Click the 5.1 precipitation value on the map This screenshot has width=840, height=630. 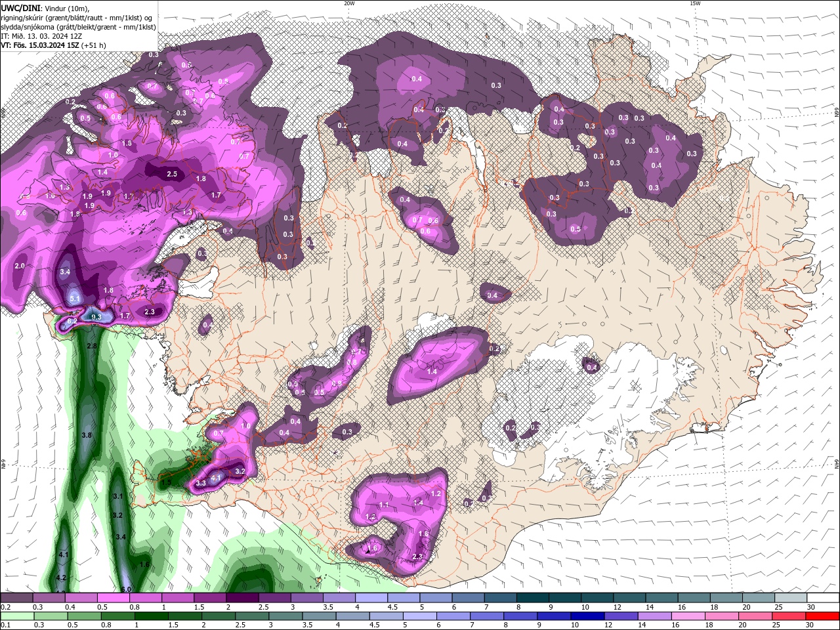(74, 299)
